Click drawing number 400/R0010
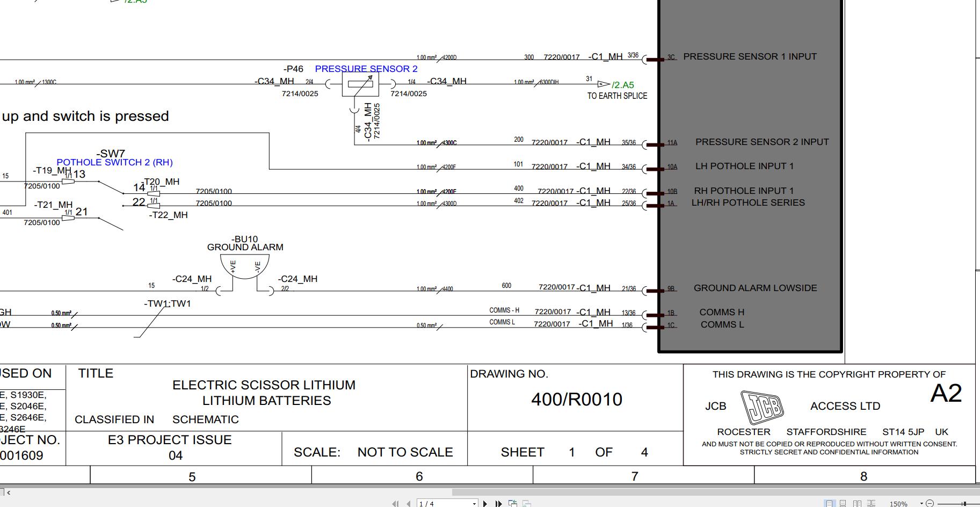This screenshot has height=507, width=980. click(577, 400)
